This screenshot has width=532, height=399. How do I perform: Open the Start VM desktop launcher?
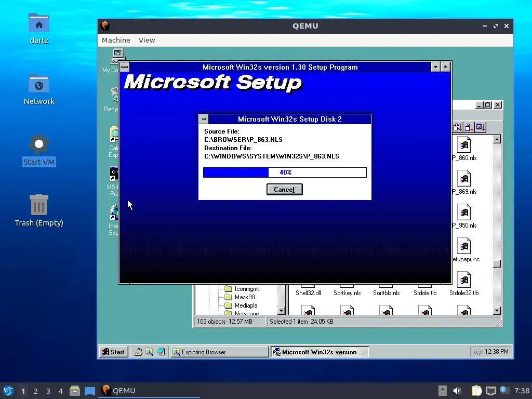[39, 150]
